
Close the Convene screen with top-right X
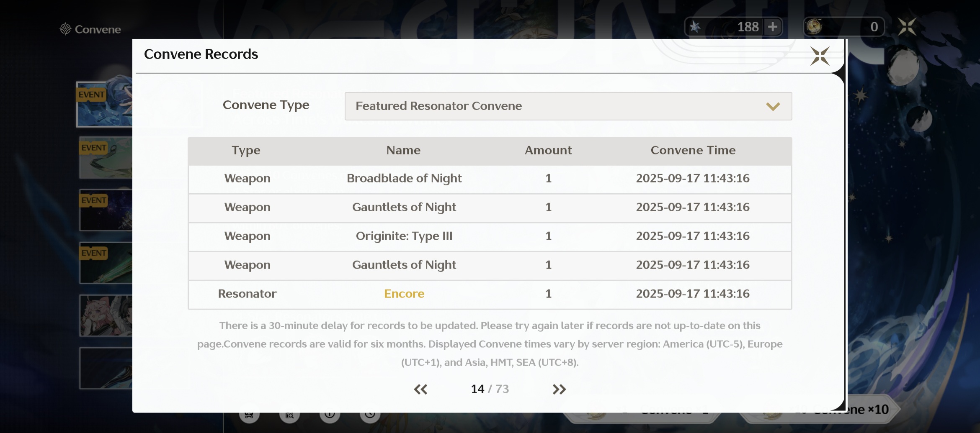coord(907,27)
